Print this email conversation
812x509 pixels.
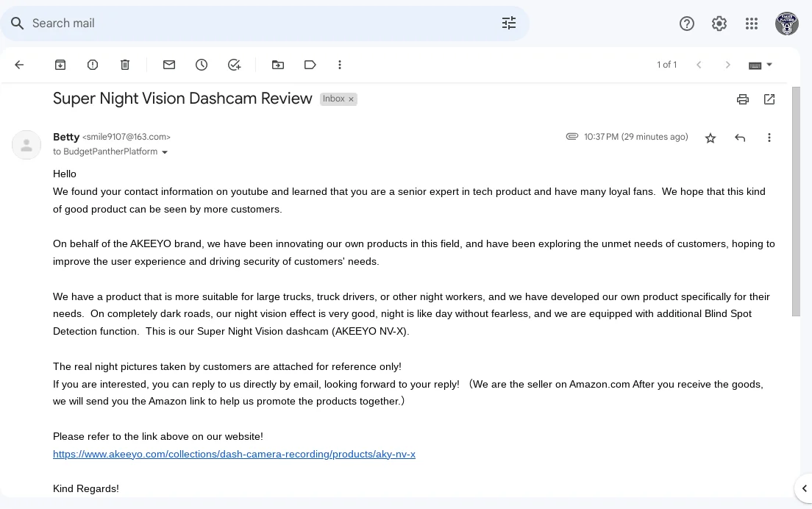pyautogui.click(x=743, y=99)
